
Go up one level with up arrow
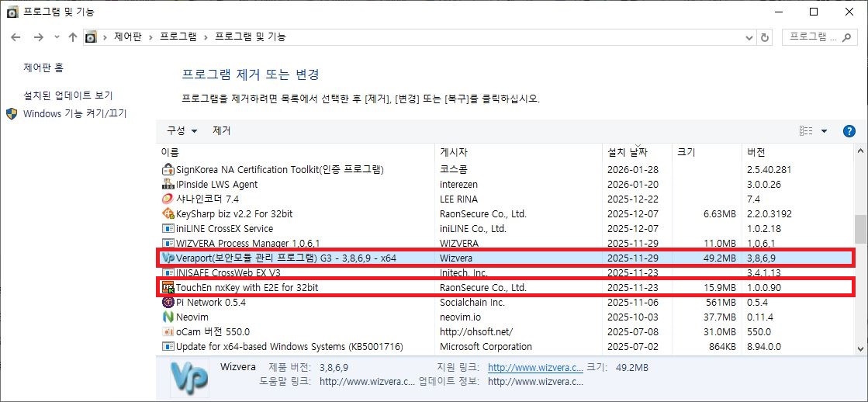tap(72, 37)
